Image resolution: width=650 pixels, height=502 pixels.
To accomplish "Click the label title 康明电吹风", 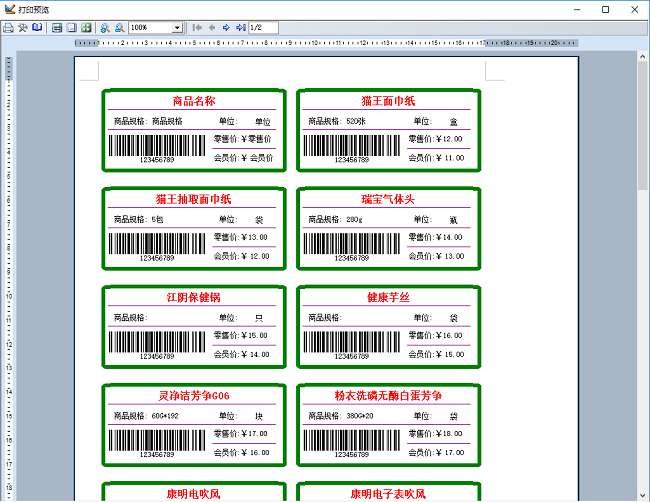I will coord(194,494).
